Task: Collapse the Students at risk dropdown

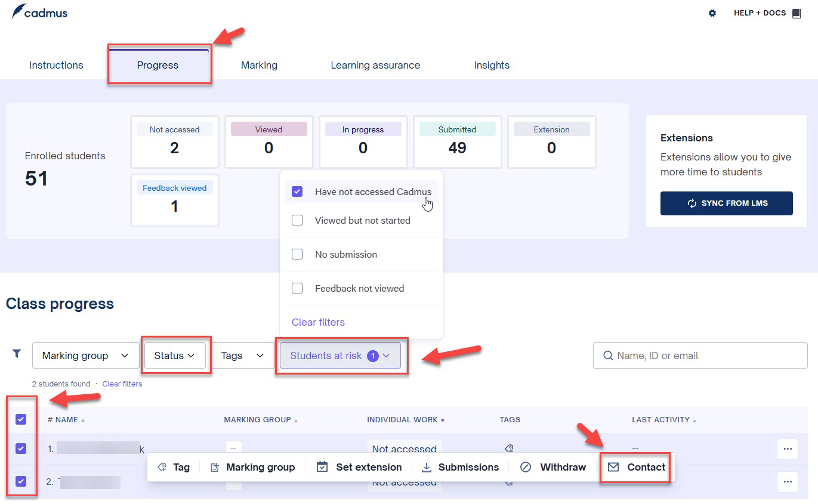Action: pyautogui.click(x=340, y=355)
